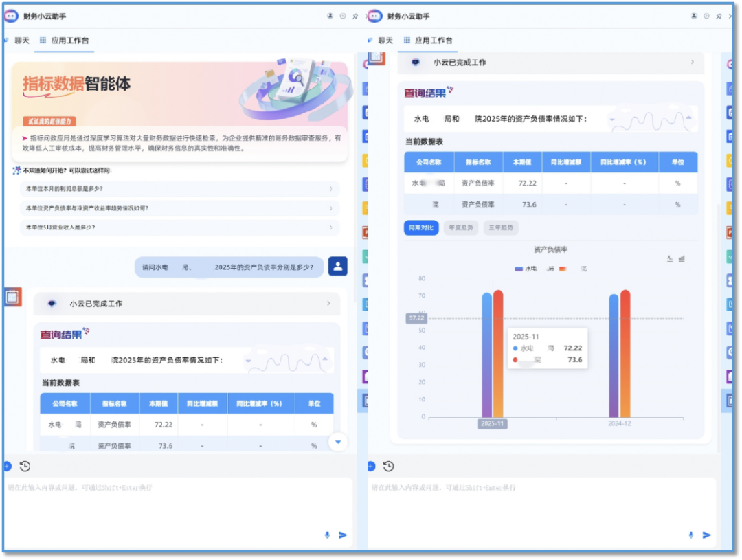Click the robot logo in the right 财务小云助手 window
This screenshot has width=742, height=560.
tap(375, 16)
